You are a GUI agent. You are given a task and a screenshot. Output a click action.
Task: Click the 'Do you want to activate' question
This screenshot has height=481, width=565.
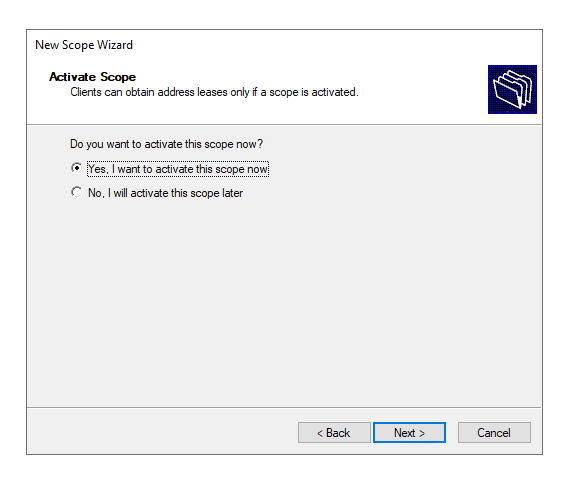point(166,144)
